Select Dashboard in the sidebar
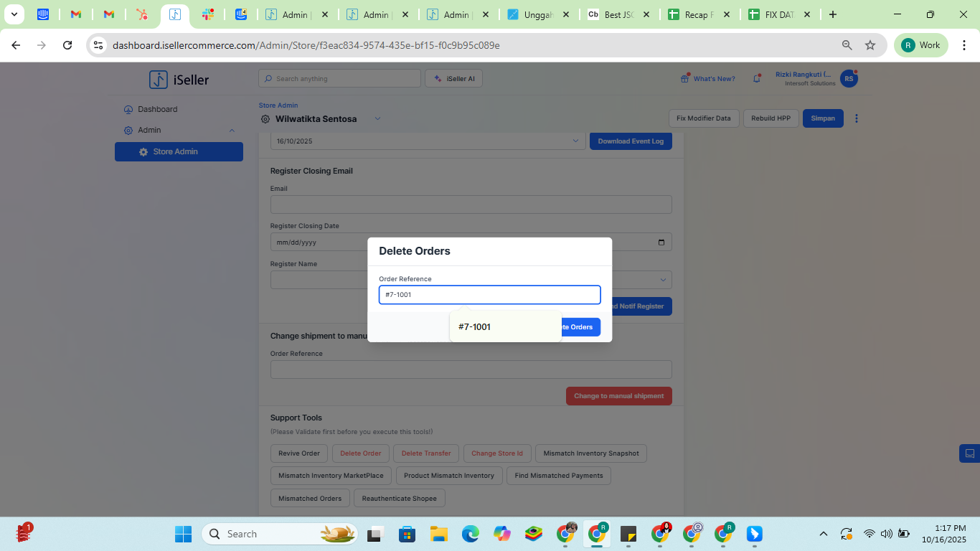 (157, 109)
